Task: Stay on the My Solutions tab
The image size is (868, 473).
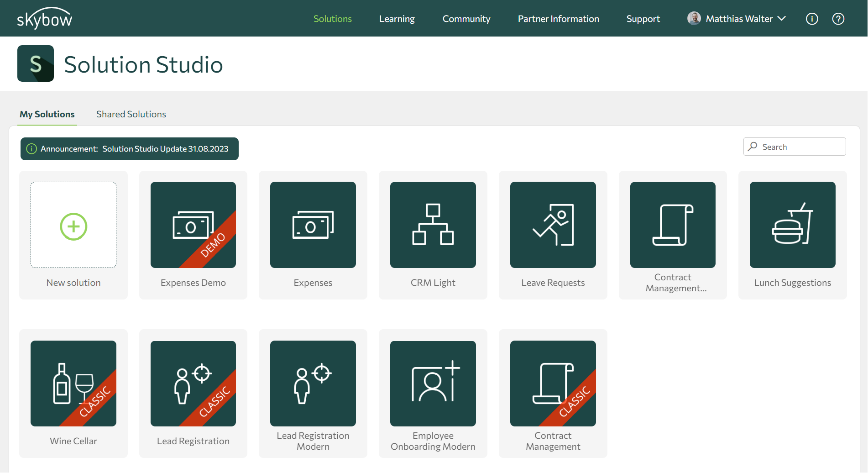Action: [47, 114]
